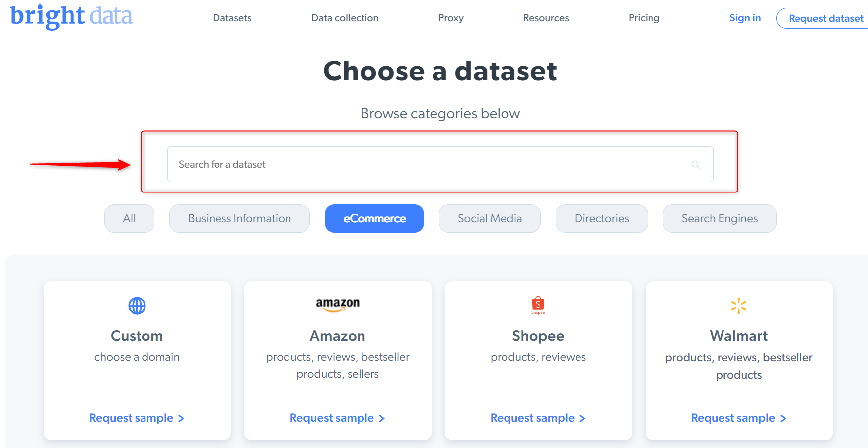Click the Walmart spark icon
Image resolution: width=868 pixels, height=448 pixels.
pyautogui.click(x=738, y=306)
